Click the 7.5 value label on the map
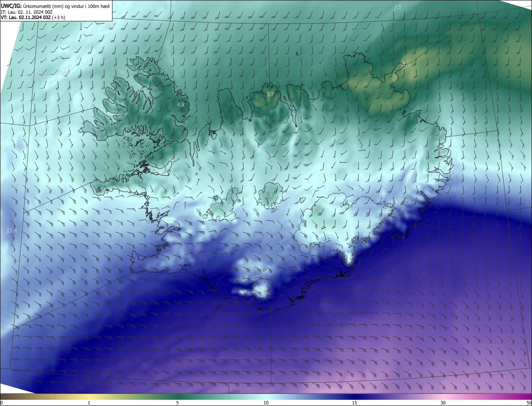532x406 pixels. click(398, 7)
